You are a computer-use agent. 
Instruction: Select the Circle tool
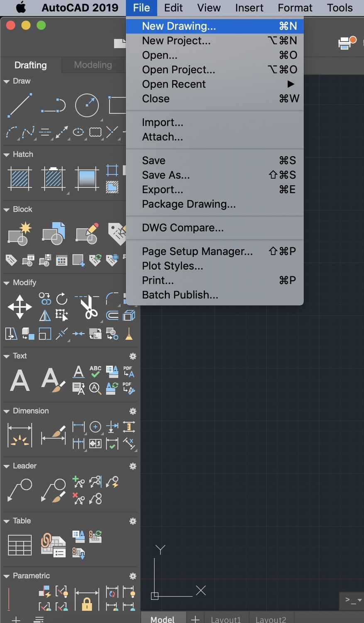(x=87, y=105)
